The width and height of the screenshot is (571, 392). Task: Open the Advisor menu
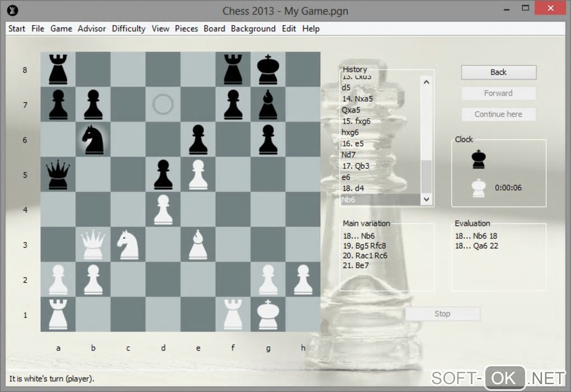pyautogui.click(x=92, y=29)
